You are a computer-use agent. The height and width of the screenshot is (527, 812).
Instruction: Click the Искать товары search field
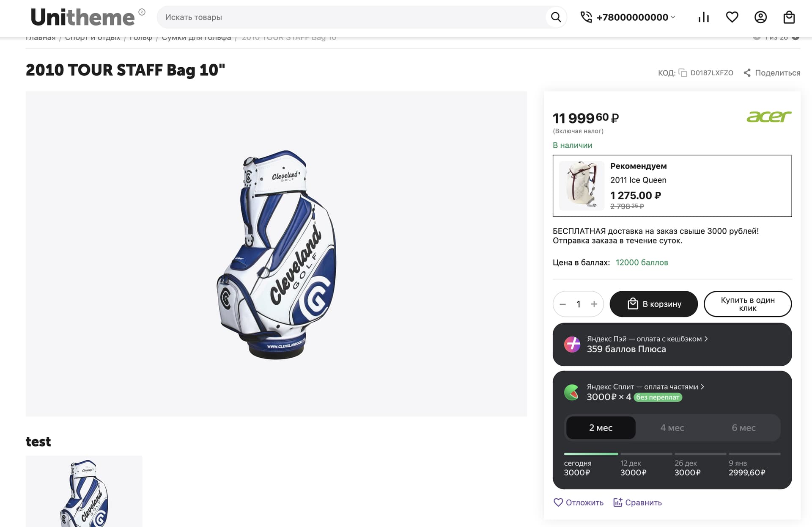[351, 17]
